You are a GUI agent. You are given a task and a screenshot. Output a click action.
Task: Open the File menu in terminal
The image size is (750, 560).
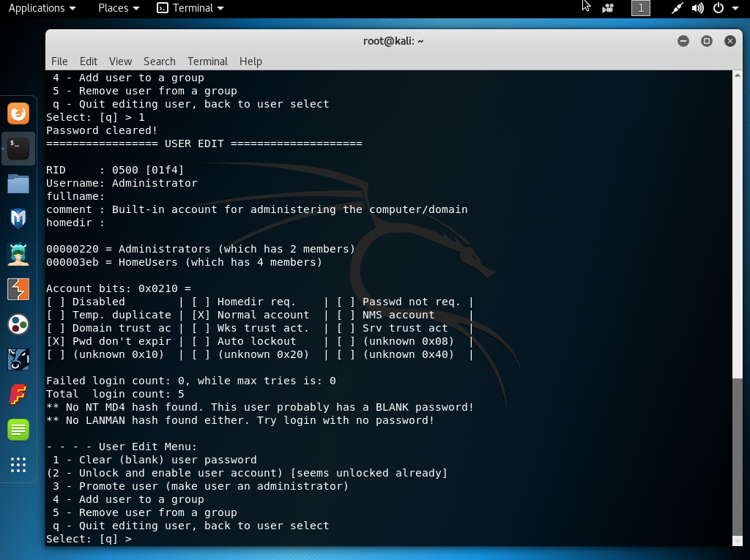pos(59,61)
